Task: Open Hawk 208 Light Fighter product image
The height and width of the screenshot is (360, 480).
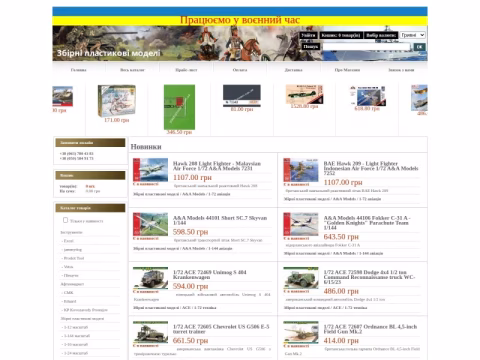Action: [150, 170]
